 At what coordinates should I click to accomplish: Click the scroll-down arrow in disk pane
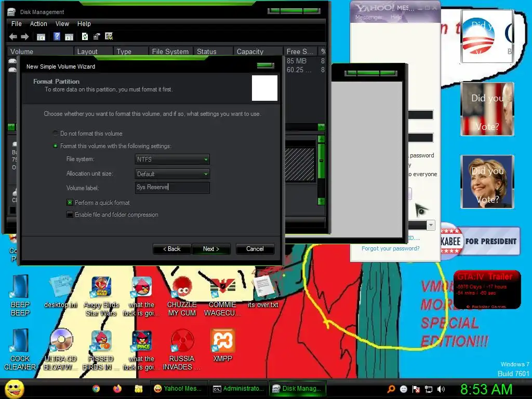click(x=321, y=201)
